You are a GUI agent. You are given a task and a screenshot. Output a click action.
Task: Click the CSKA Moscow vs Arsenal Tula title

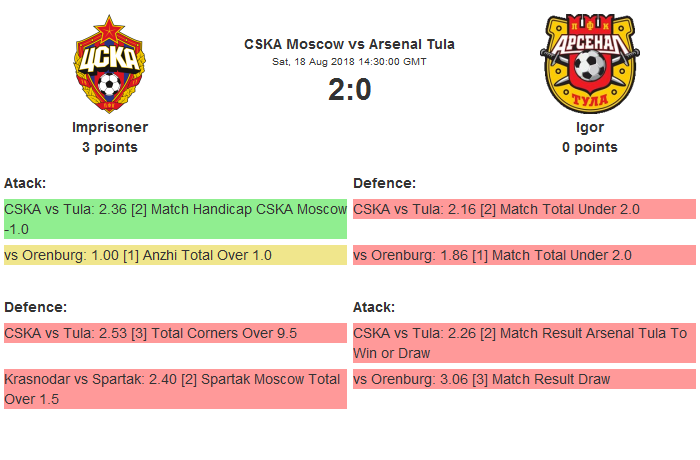349,44
